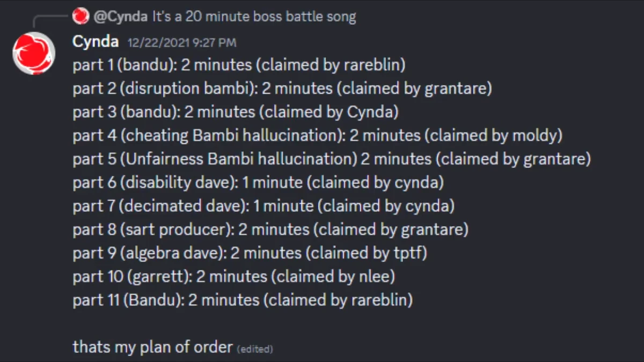Click the @Cynda mention in the reply
Screen dimensions: 644x362
[121, 17]
